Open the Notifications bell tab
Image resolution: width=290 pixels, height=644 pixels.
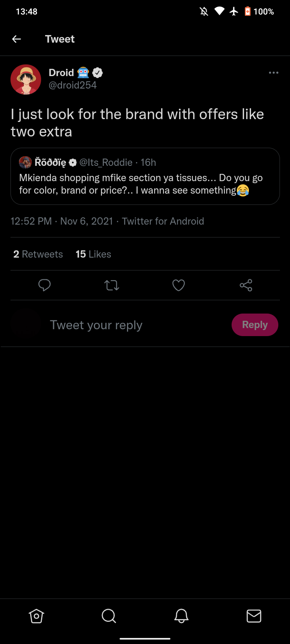pyautogui.click(x=181, y=616)
